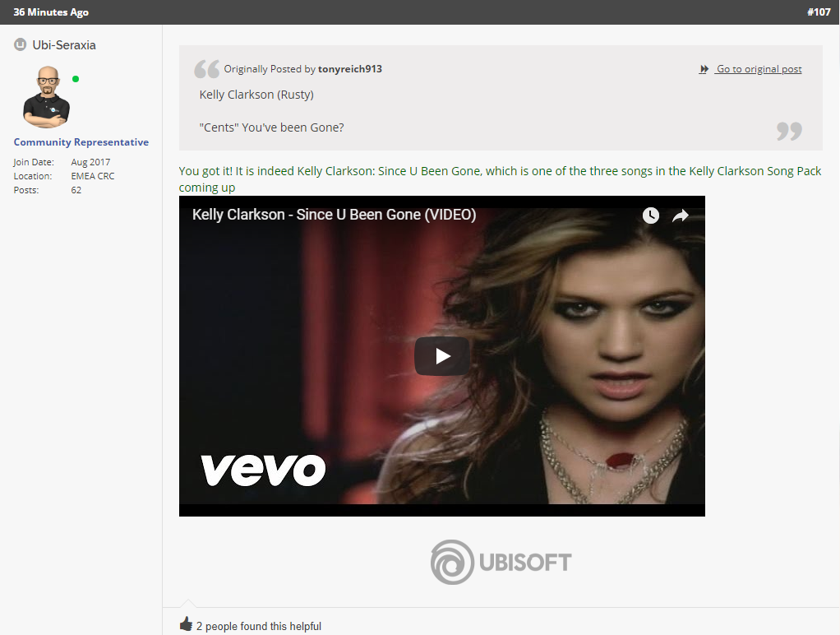Click the posts count "62"
Image resolution: width=840 pixels, height=635 pixels.
pos(76,190)
